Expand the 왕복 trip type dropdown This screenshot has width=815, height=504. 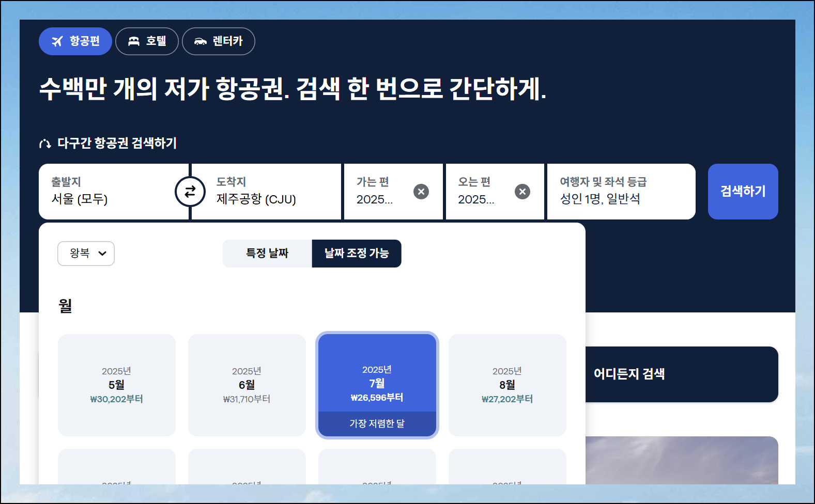tap(86, 254)
